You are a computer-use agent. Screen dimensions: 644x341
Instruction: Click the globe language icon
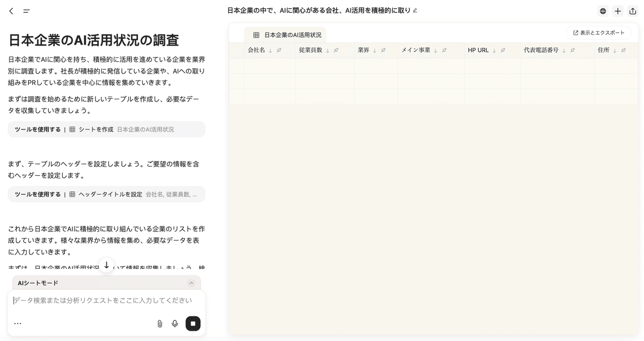[603, 11]
